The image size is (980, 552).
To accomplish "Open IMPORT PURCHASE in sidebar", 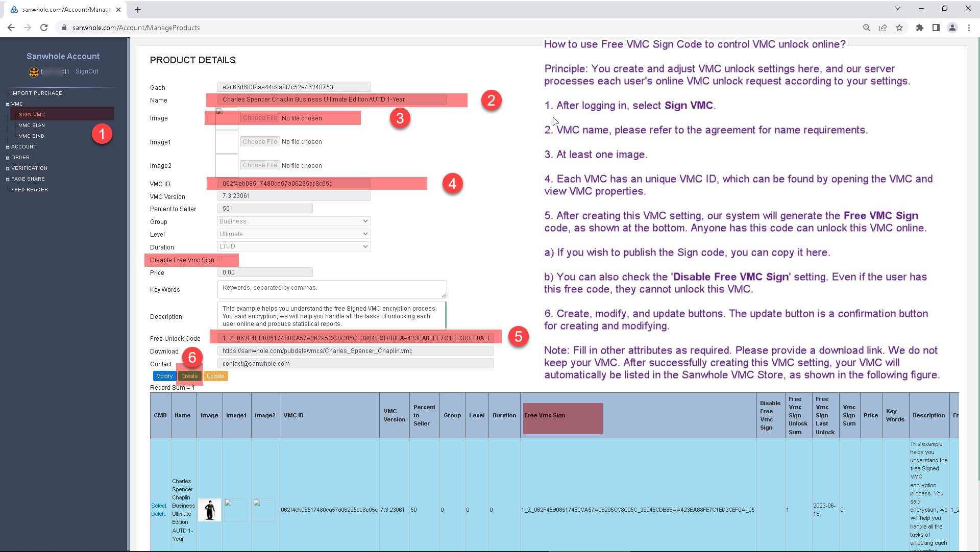I will (x=37, y=93).
